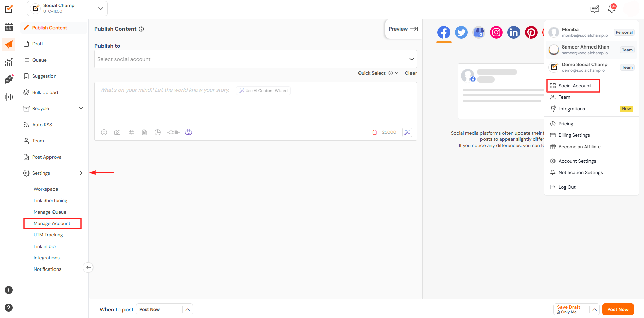
Task: Select the Instagram preview icon
Action: 496,33
